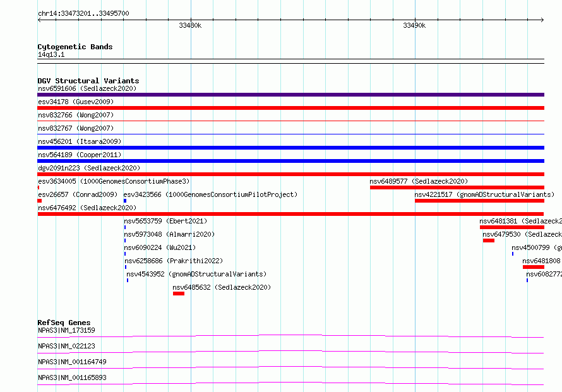The width and height of the screenshot is (562, 392).
Task: Open nsv832766 (Wong2007) variant entry
Action: 76,115
